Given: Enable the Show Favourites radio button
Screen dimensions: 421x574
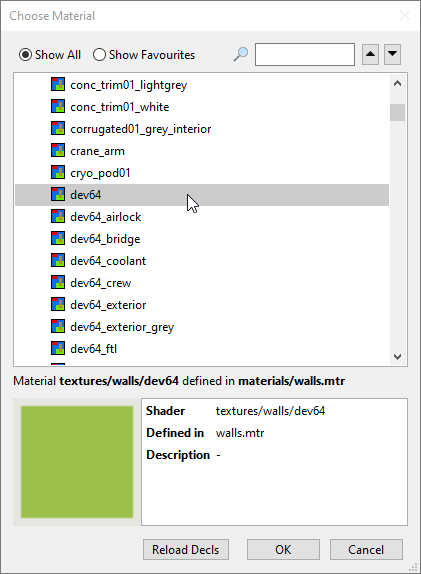Looking at the screenshot, I should click(x=144, y=55).
